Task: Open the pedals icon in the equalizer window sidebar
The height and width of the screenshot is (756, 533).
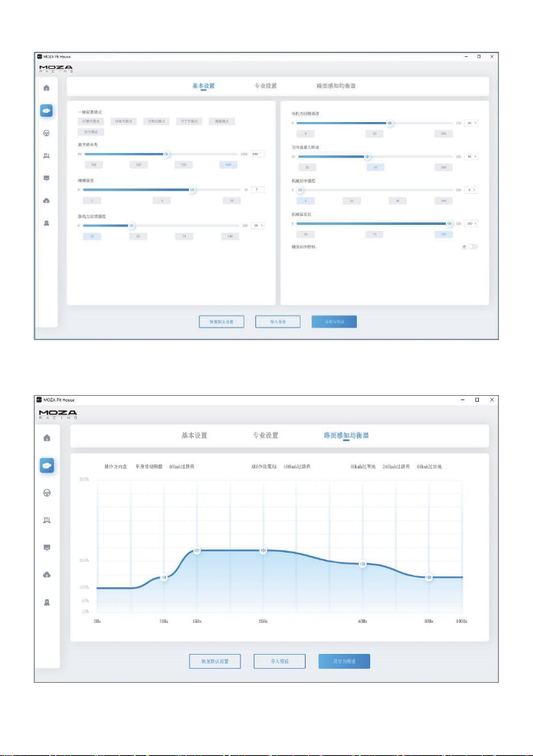Action: pyautogui.click(x=47, y=520)
